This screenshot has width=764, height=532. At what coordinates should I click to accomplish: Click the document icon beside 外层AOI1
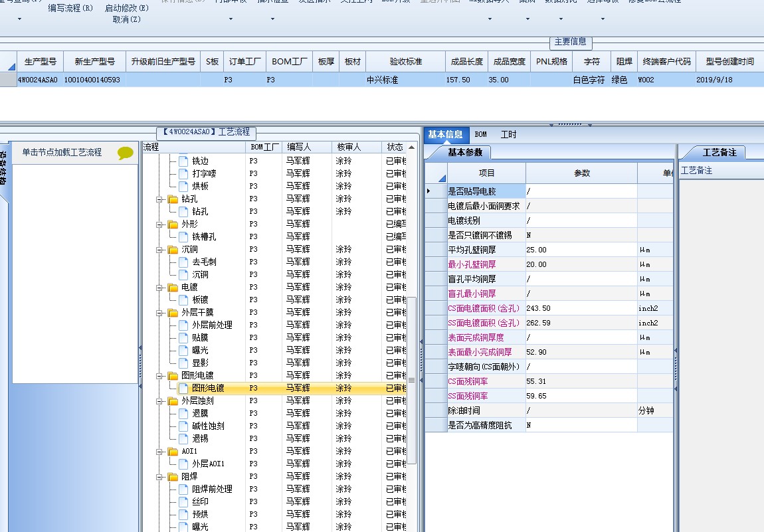point(183,464)
